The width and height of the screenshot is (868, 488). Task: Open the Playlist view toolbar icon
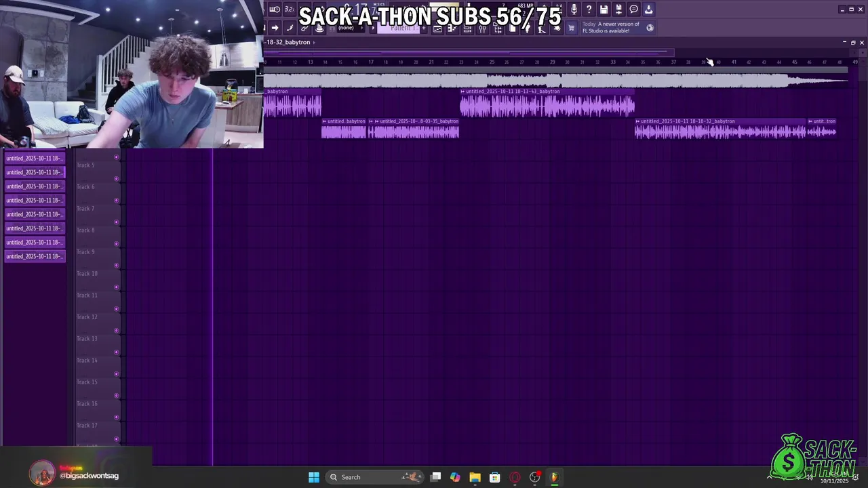point(437,28)
